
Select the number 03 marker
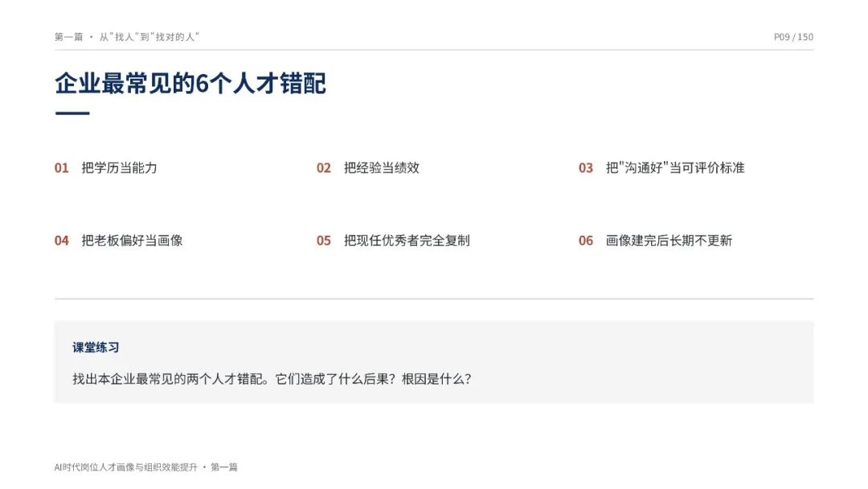[586, 168]
